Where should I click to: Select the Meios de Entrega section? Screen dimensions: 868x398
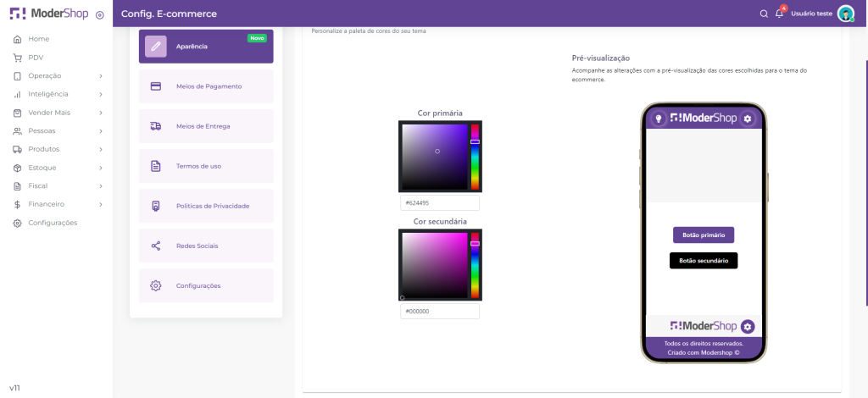206,126
